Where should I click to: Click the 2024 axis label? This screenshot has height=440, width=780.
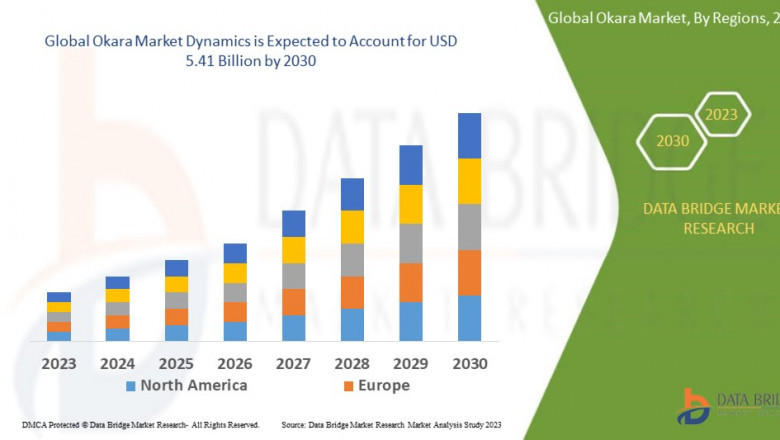point(117,364)
